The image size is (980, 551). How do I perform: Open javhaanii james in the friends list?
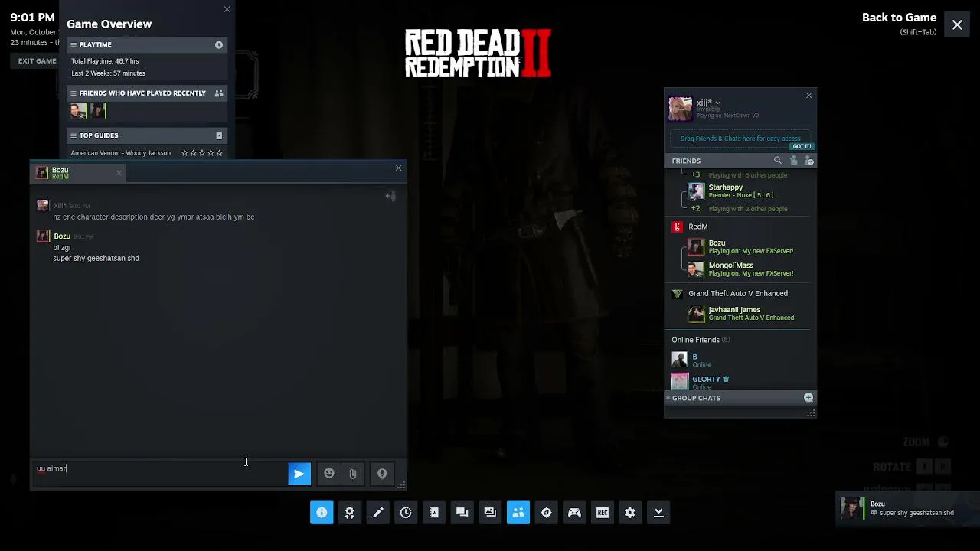[x=740, y=313]
